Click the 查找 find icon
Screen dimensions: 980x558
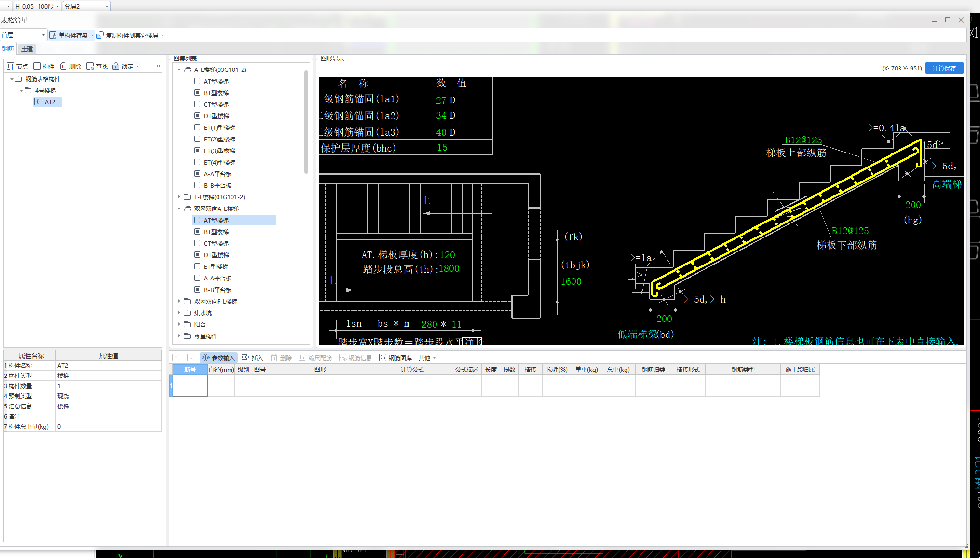tap(90, 66)
